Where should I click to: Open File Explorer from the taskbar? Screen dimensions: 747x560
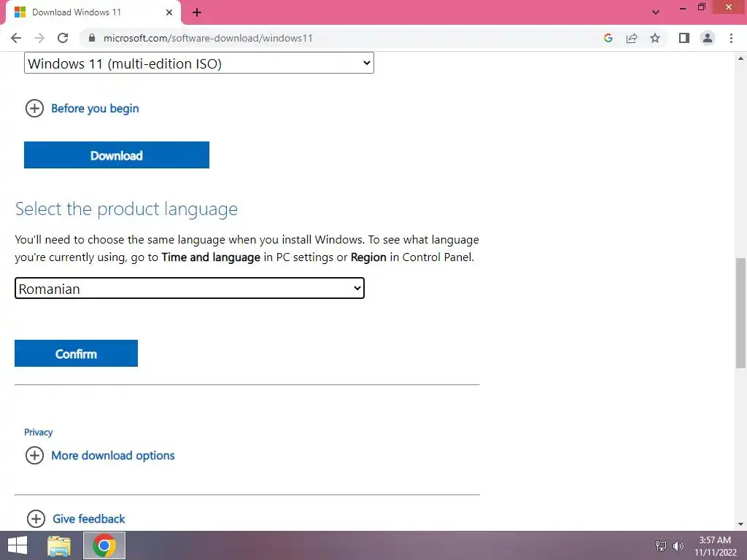pos(59,545)
